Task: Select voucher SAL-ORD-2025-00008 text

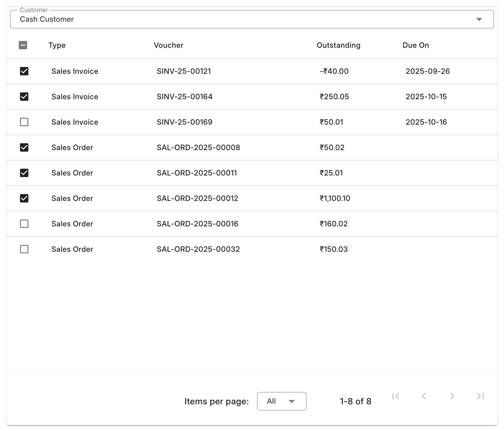Action: click(x=198, y=148)
